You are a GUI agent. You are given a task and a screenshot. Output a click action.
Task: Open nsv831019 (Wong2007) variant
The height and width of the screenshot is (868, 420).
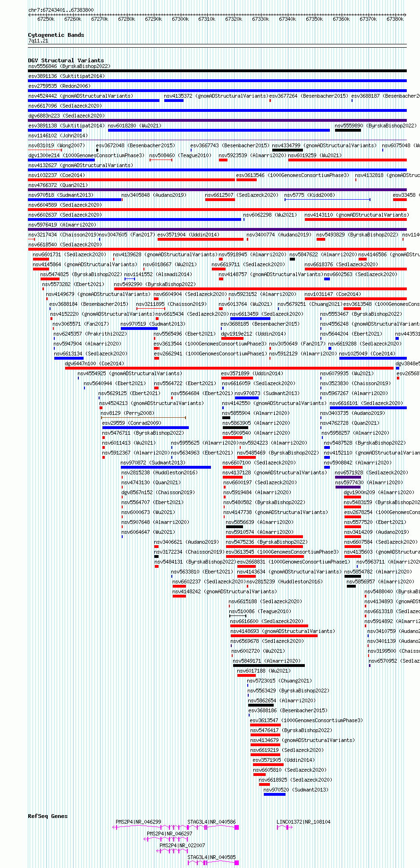(x=57, y=145)
